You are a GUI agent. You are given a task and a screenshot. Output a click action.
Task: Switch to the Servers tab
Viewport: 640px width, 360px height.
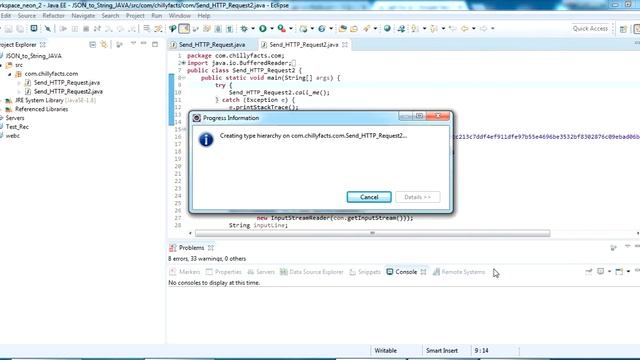pos(261,272)
